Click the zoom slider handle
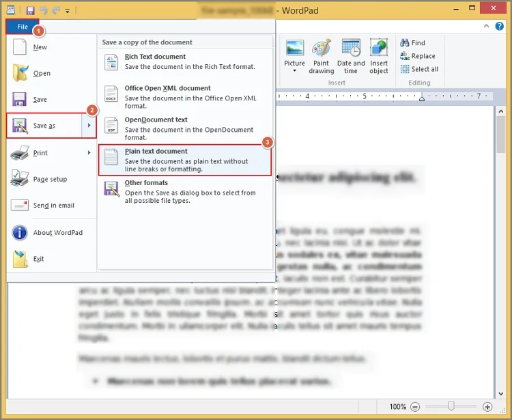 [x=451, y=406]
